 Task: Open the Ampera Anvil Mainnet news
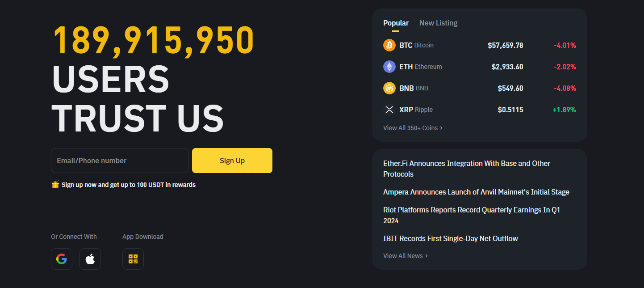476,192
